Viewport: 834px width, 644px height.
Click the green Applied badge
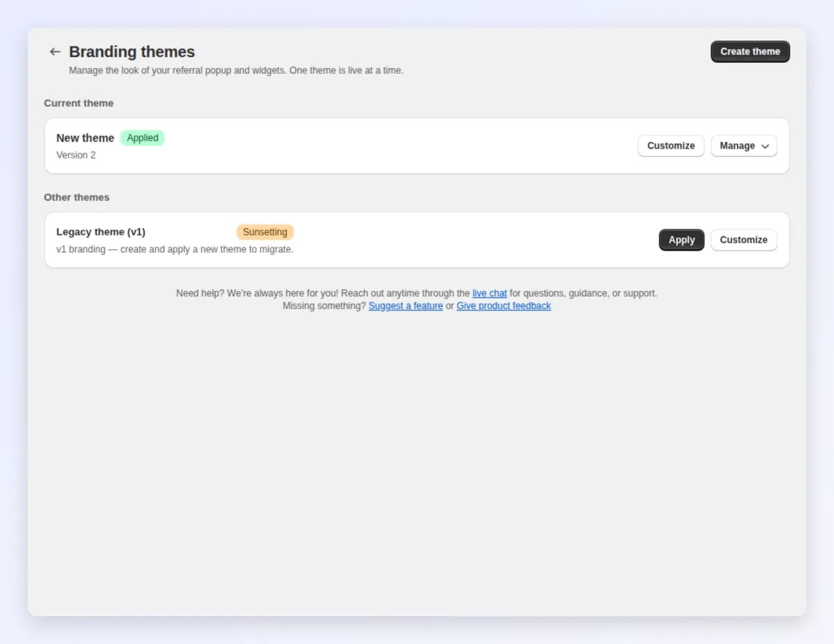click(x=142, y=138)
